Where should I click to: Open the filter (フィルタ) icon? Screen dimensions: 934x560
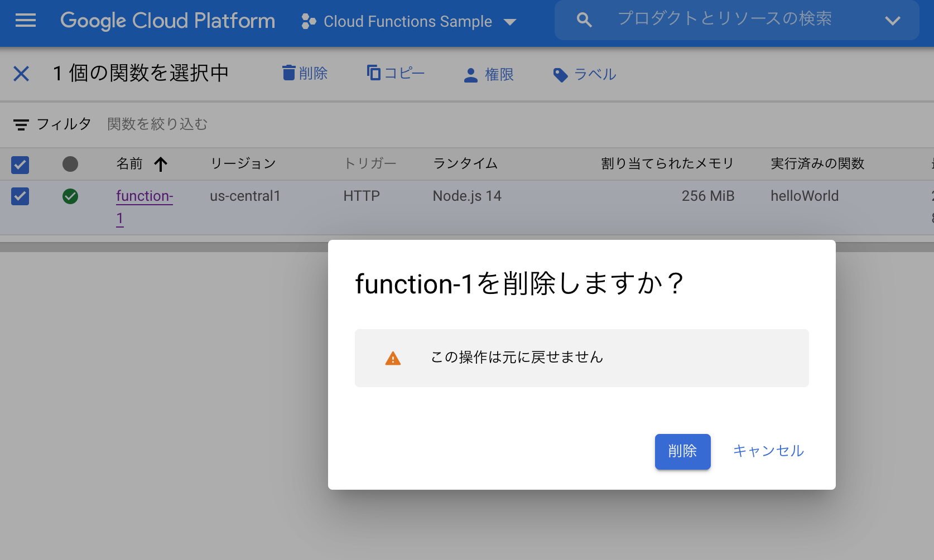21,124
